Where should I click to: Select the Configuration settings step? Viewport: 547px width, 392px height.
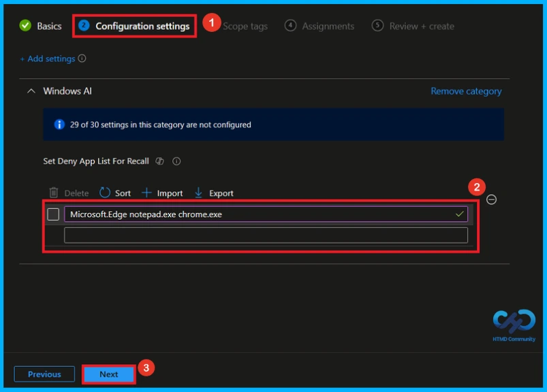(134, 26)
